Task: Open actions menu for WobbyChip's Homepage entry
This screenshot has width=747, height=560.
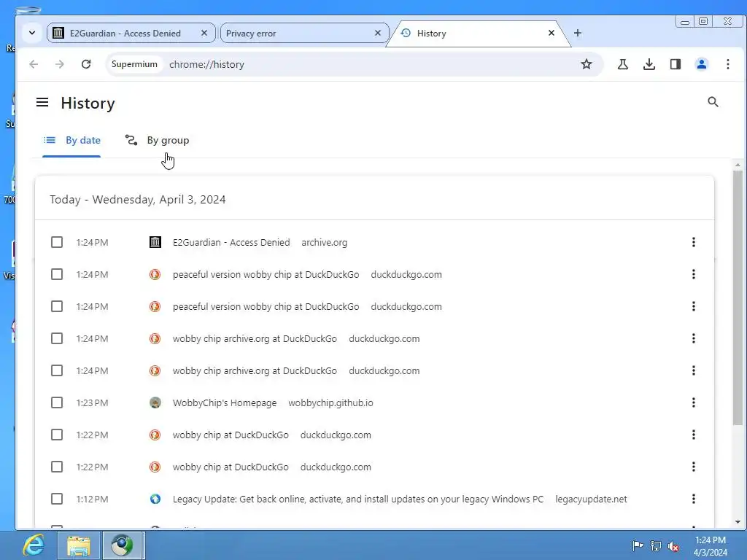Action: pos(694,402)
